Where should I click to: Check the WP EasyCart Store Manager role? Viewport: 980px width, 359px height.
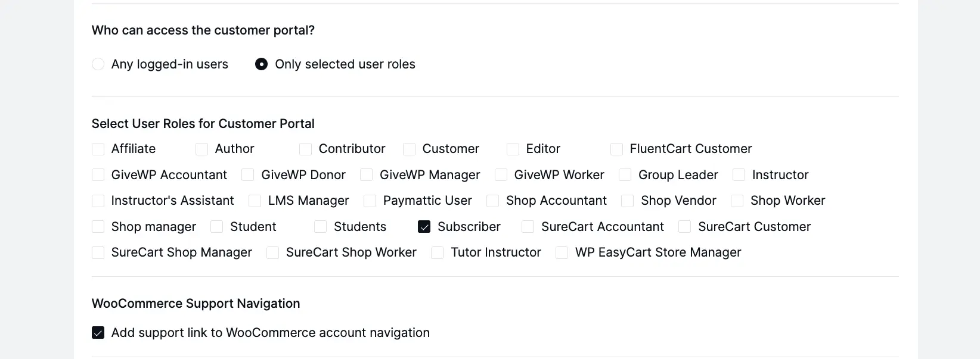pyautogui.click(x=561, y=252)
